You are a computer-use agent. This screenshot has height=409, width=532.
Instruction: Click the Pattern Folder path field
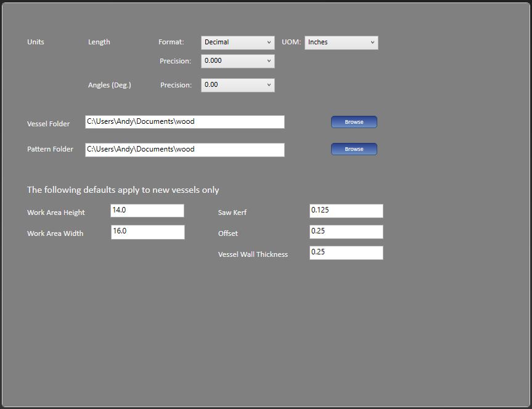pos(184,150)
